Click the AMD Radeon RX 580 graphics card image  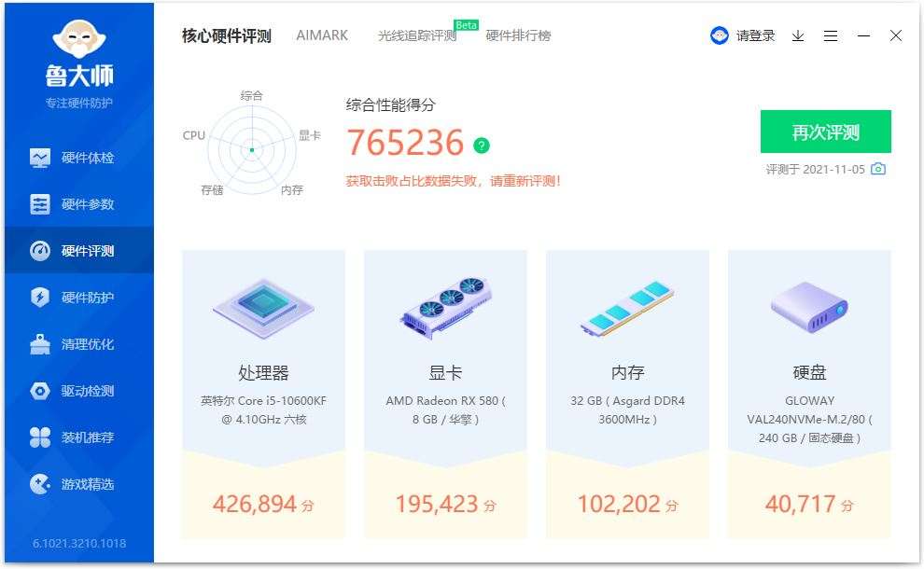point(445,308)
